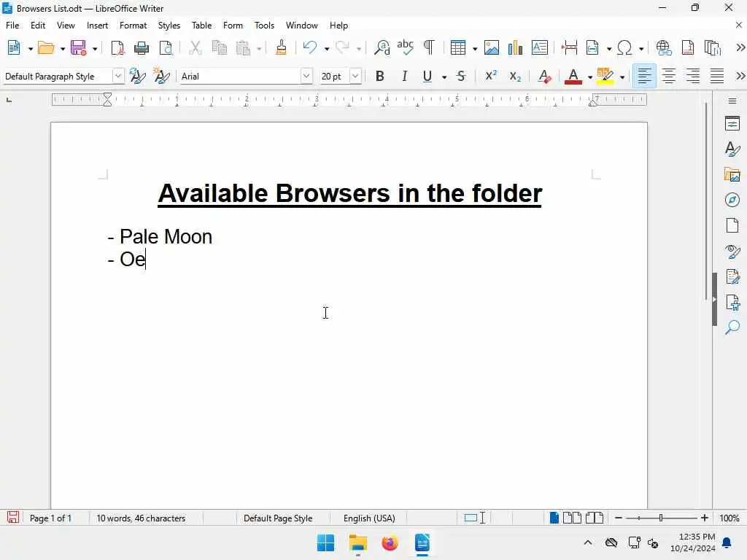
Task: Insert a chart
Action: point(515,47)
